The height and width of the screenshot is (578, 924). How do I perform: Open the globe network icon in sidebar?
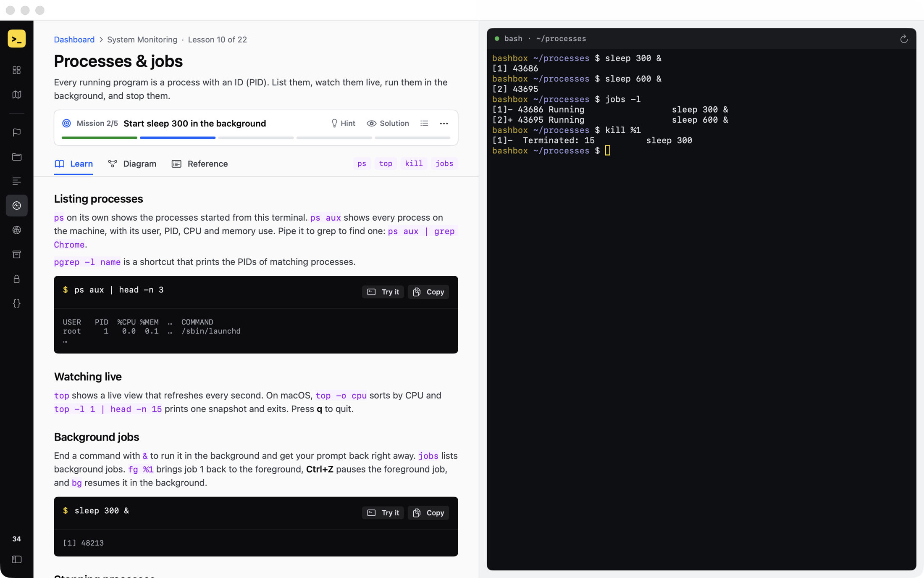(x=17, y=230)
